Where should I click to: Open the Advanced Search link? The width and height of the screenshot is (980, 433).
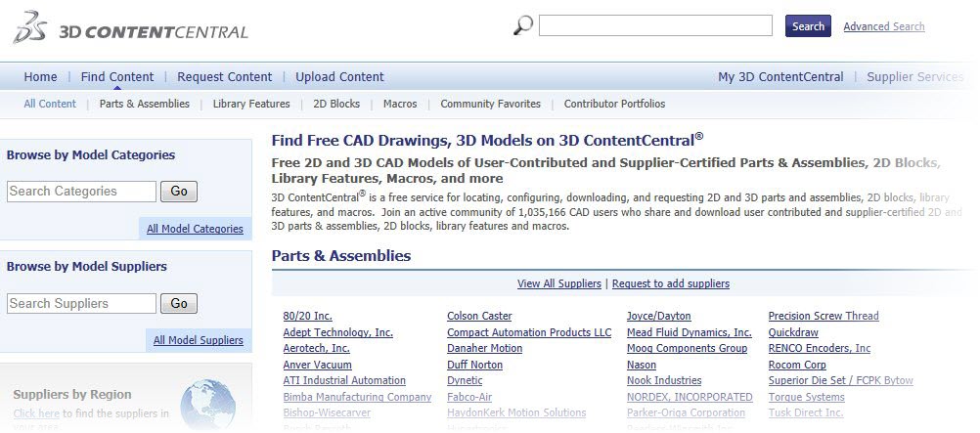point(883,26)
